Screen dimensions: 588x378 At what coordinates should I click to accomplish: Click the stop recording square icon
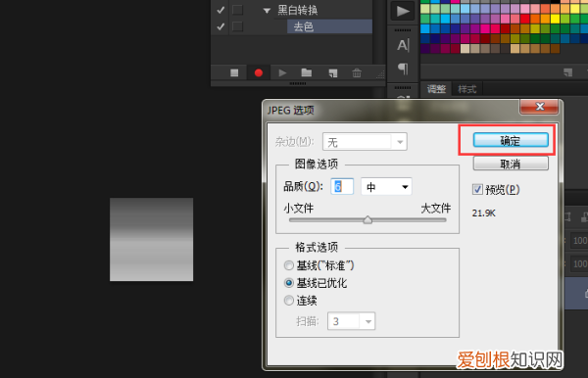coord(234,72)
